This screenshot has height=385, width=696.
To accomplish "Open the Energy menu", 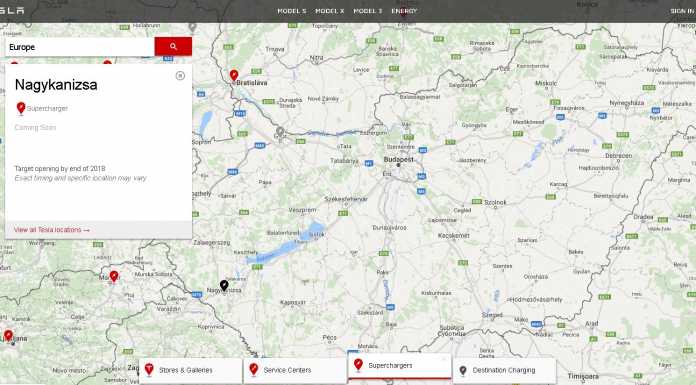I will click(x=404, y=11).
